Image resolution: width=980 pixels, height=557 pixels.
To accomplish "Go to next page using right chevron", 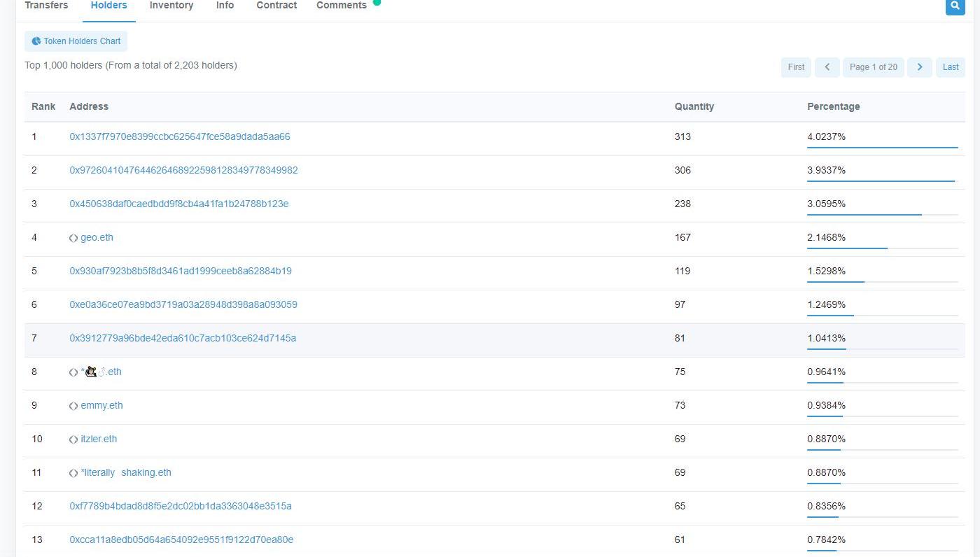I will pos(919,67).
